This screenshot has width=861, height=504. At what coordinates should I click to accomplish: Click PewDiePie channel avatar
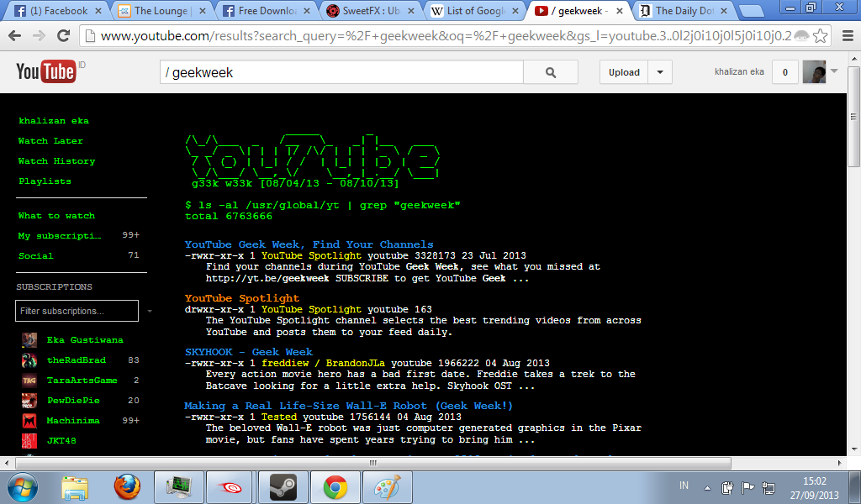29,401
